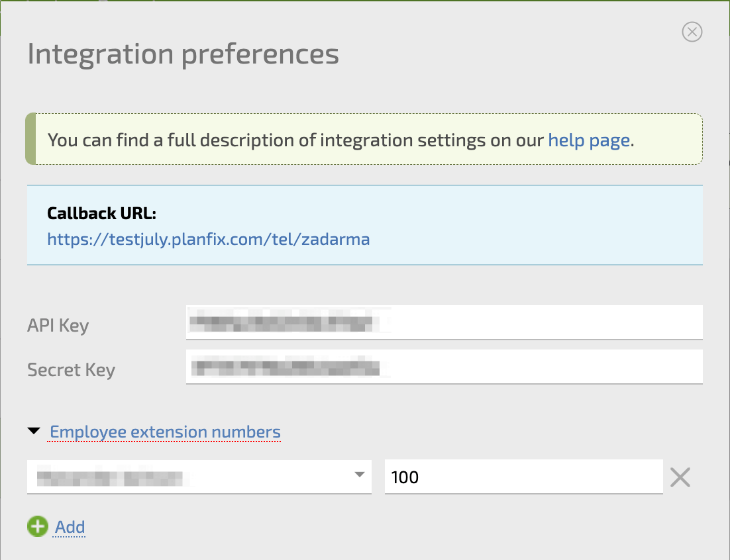Click the Secret Key label

(71, 369)
